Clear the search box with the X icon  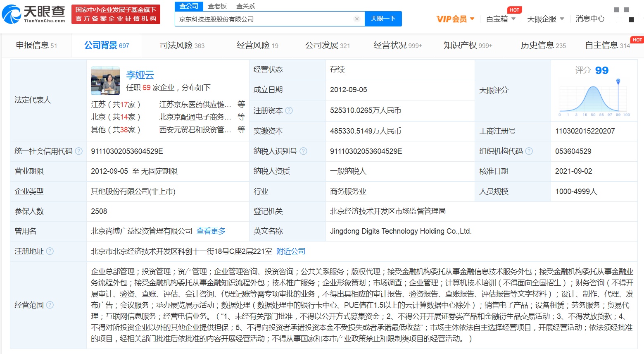click(357, 19)
